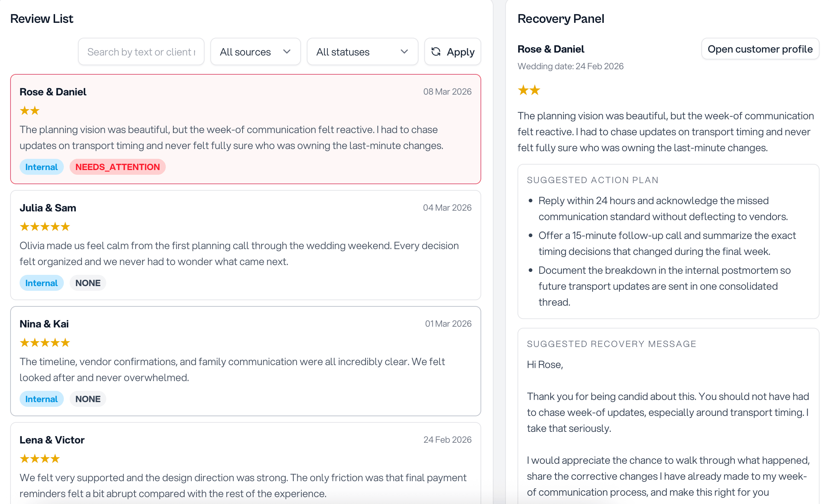
Task: Open the All statuses dropdown
Action: [362, 51]
